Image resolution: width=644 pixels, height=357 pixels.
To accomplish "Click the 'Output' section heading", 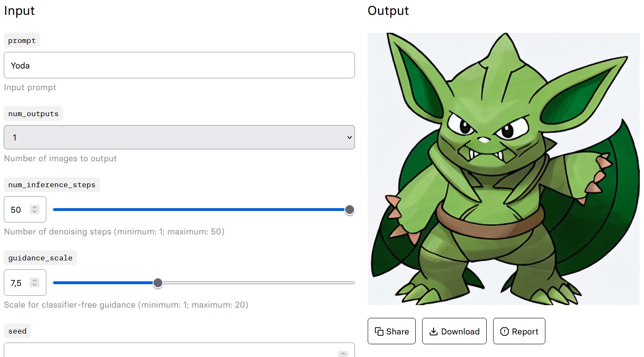I will (388, 11).
